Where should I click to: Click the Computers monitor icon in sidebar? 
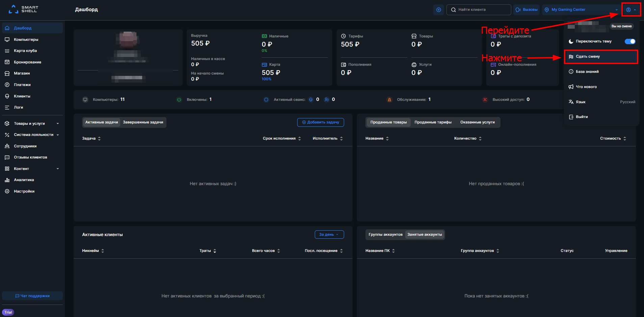pyautogui.click(x=7, y=39)
